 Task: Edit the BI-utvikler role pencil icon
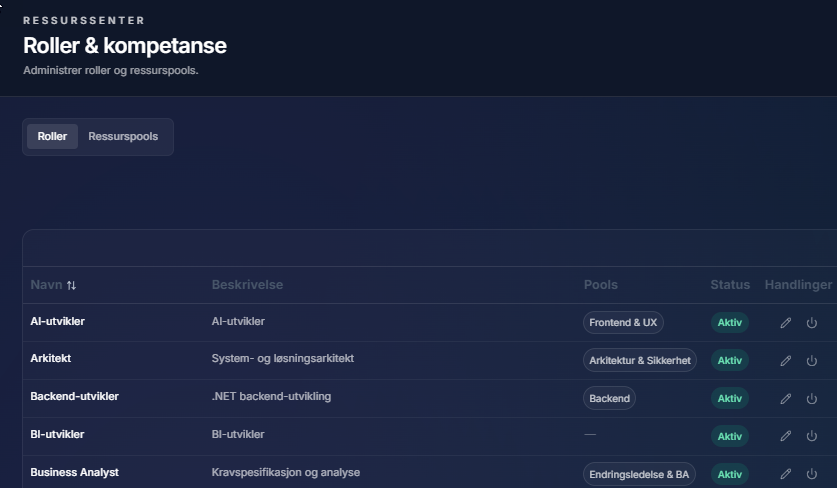click(785, 436)
